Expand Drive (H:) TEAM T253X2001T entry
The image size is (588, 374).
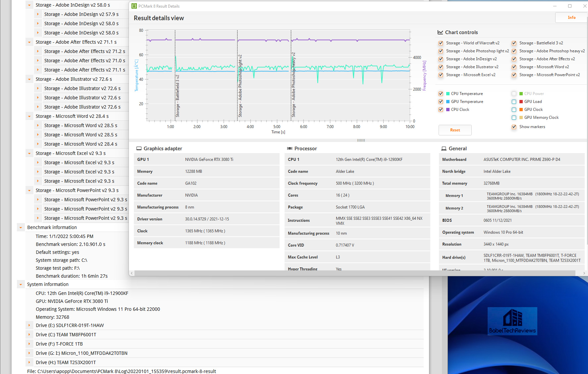pyautogui.click(x=29, y=362)
